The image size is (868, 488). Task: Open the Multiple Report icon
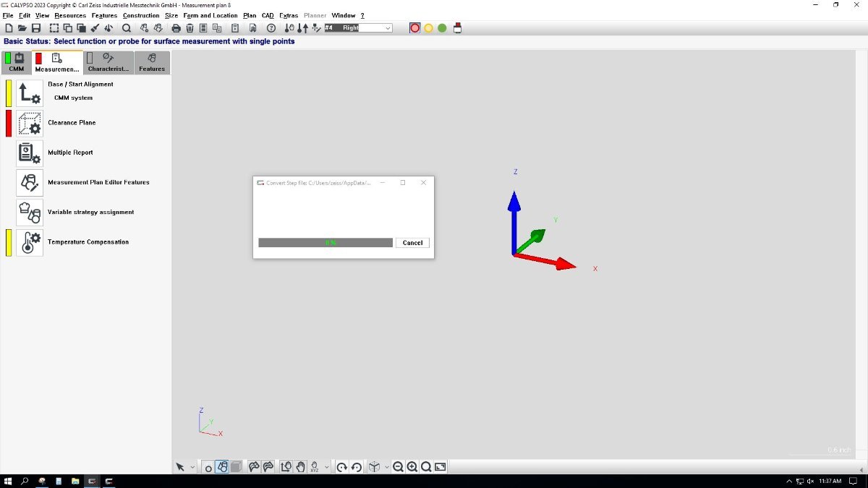tap(30, 153)
